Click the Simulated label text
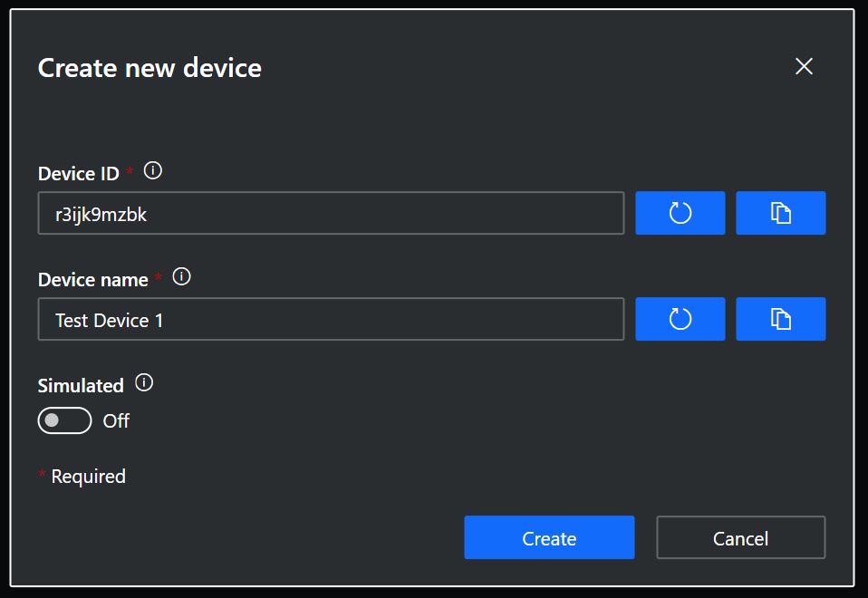Image resolution: width=868 pixels, height=598 pixels. pyautogui.click(x=81, y=386)
